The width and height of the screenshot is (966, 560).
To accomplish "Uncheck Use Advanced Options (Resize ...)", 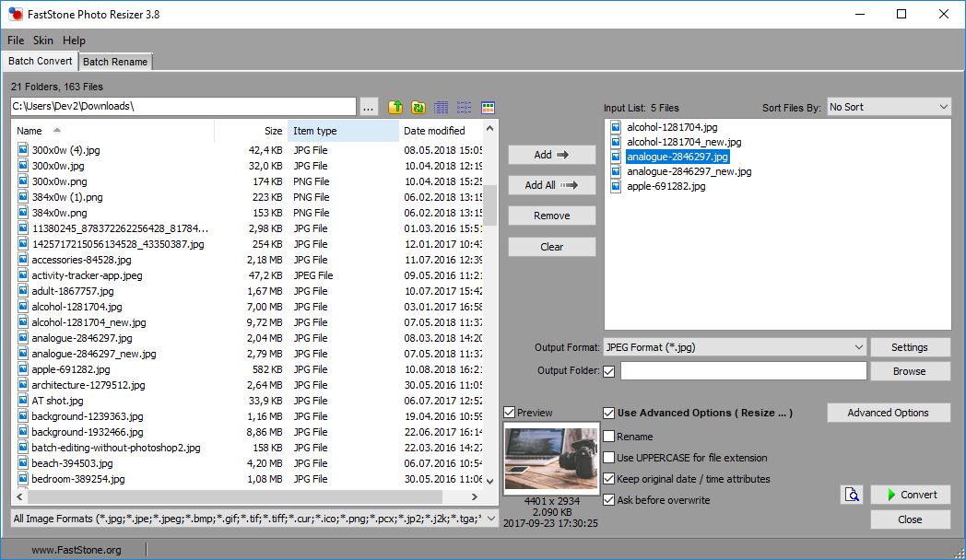I will point(608,413).
